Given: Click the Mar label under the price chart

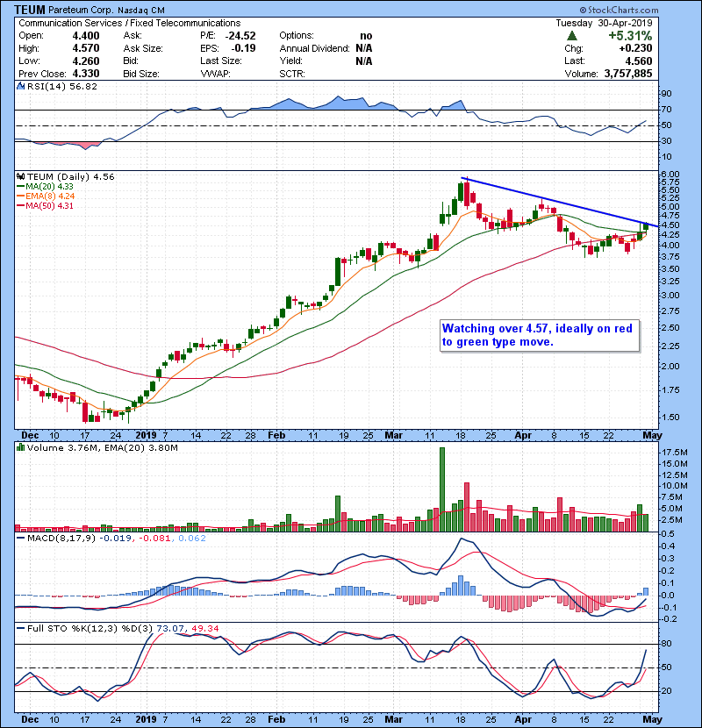Looking at the screenshot, I should pyautogui.click(x=393, y=435).
